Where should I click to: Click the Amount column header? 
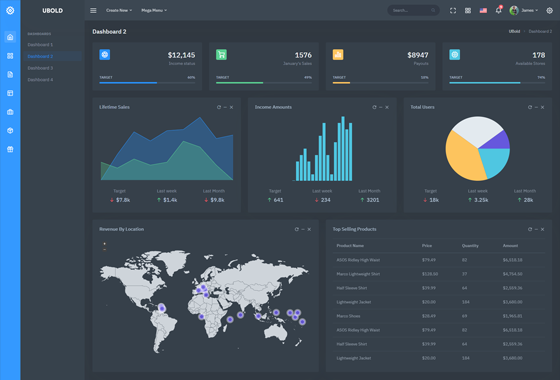point(510,246)
